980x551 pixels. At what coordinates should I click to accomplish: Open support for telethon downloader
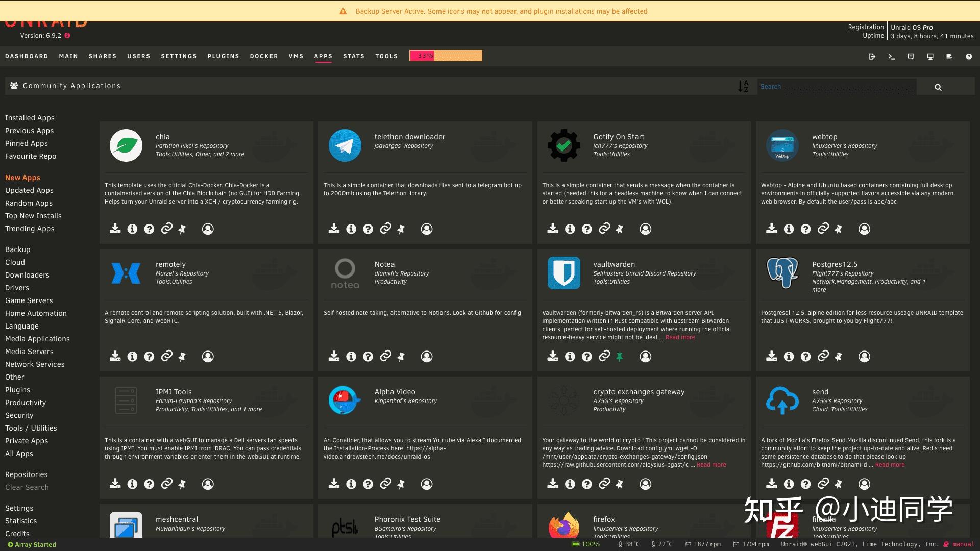(x=368, y=229)
